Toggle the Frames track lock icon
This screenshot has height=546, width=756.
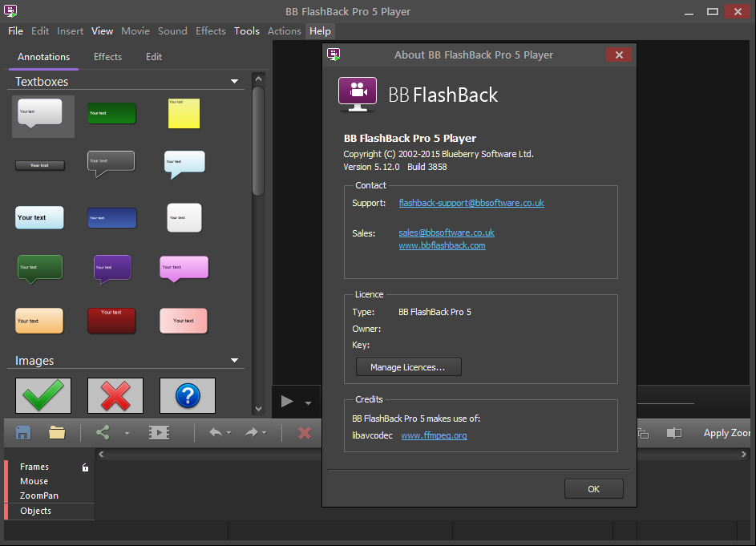pyautogui.click(x=85, y=467)
